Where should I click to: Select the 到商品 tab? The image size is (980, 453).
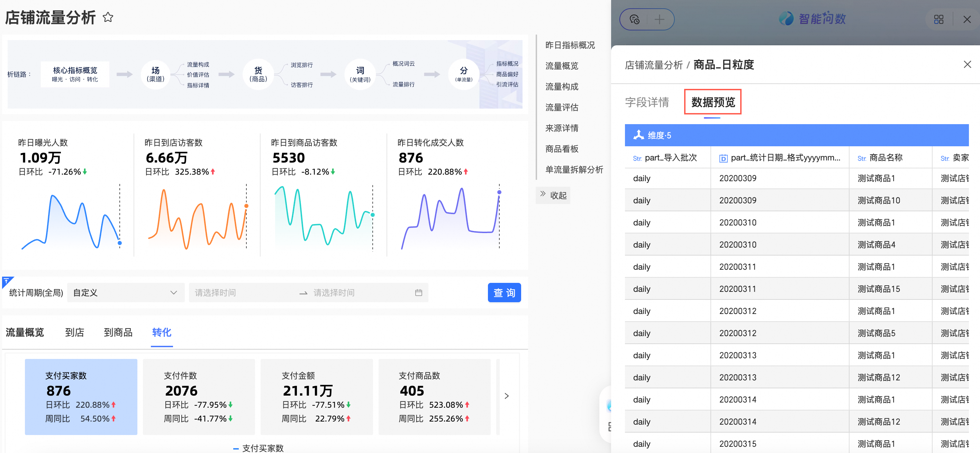click(118, 333)
